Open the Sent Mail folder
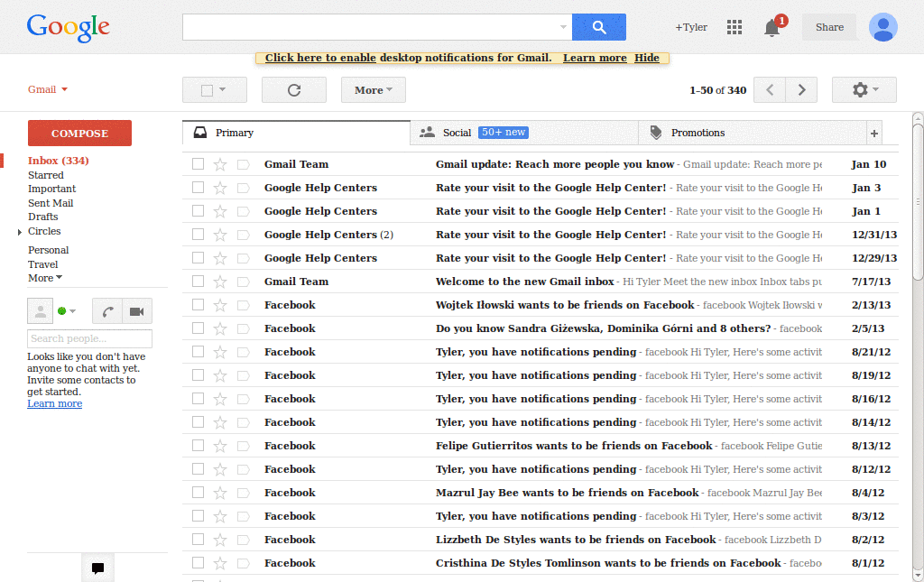Viewport: 924px width, 582px height. 51,203
